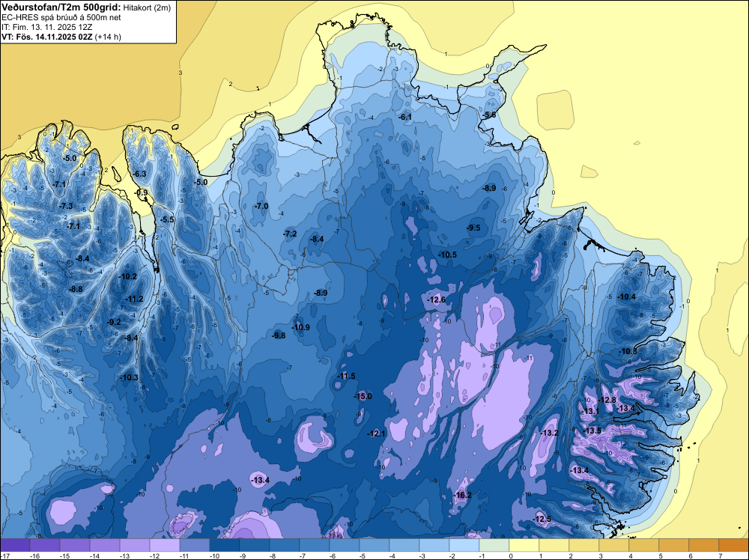Screen dimensions: 749x560
Task: Click the temperature value -6.3
Action: (x=139, y=174)
